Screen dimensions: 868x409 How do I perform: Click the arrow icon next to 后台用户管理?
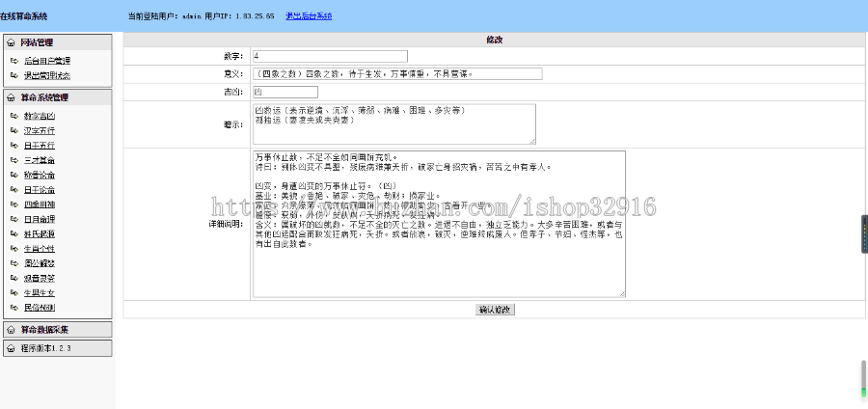point(14,61)
